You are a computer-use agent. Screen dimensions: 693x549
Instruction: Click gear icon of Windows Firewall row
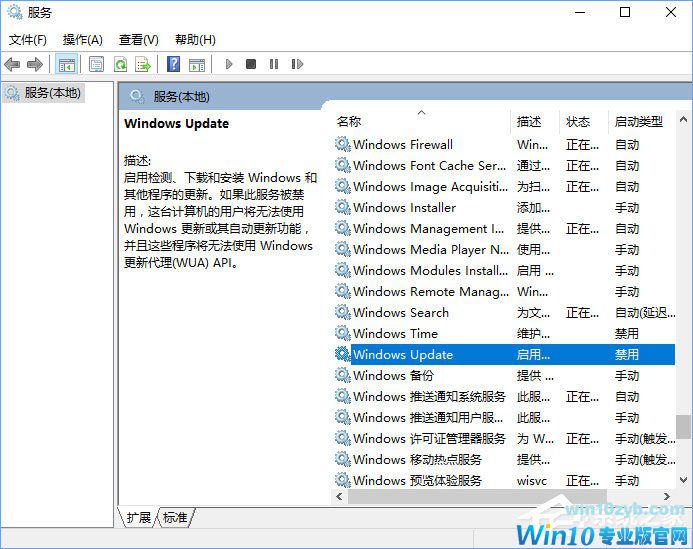tap(343, 145)
